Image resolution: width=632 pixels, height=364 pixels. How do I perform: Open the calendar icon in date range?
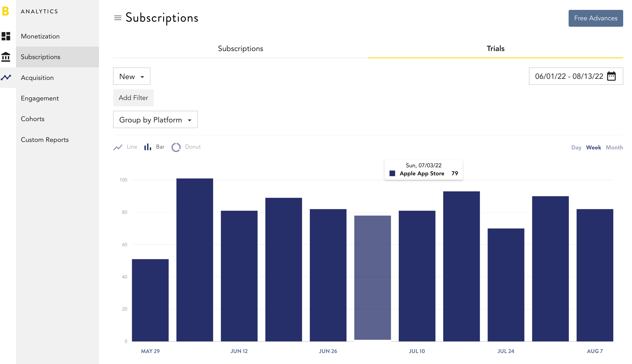(x=611, y=76)
